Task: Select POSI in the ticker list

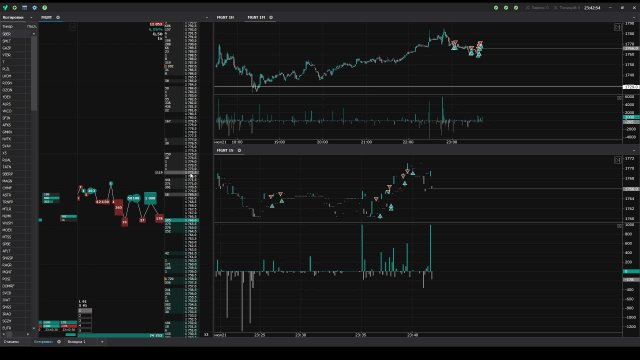Action: 7,279
